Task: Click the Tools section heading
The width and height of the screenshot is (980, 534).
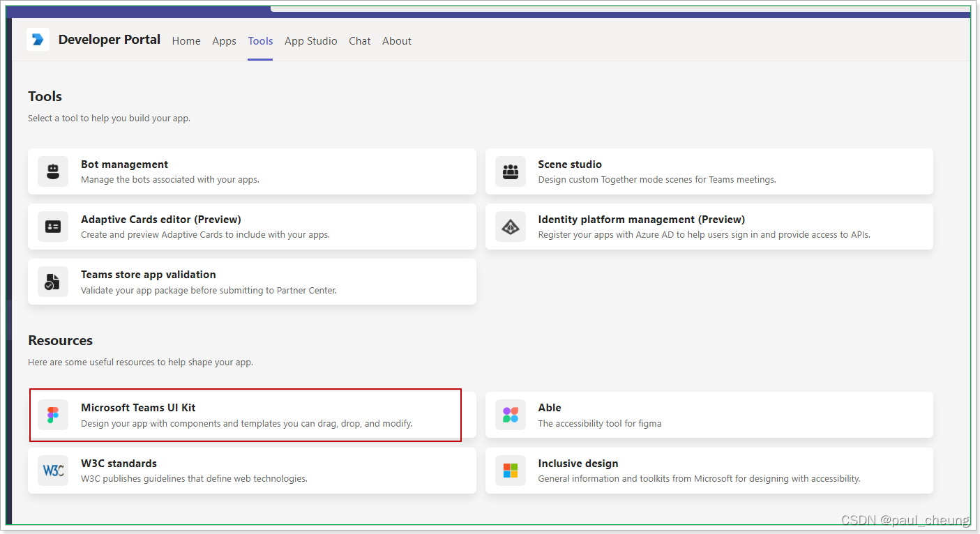Action: coord(45,97)
